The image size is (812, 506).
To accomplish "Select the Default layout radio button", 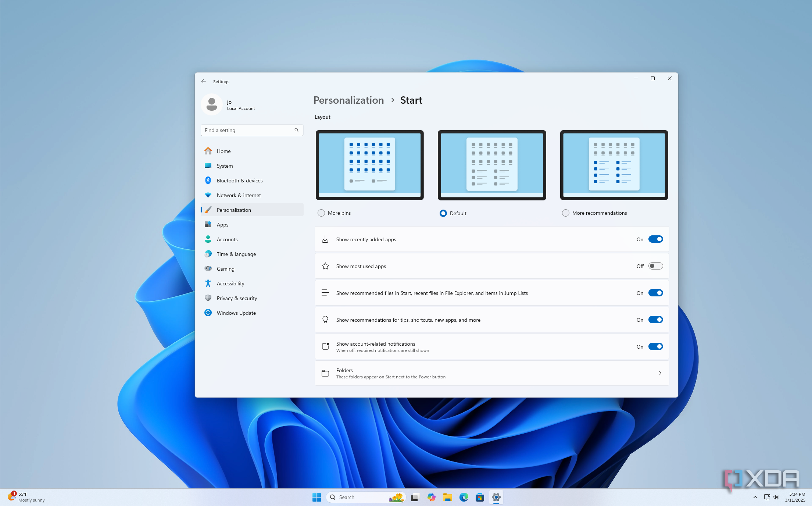I will [x=443, y=213].
